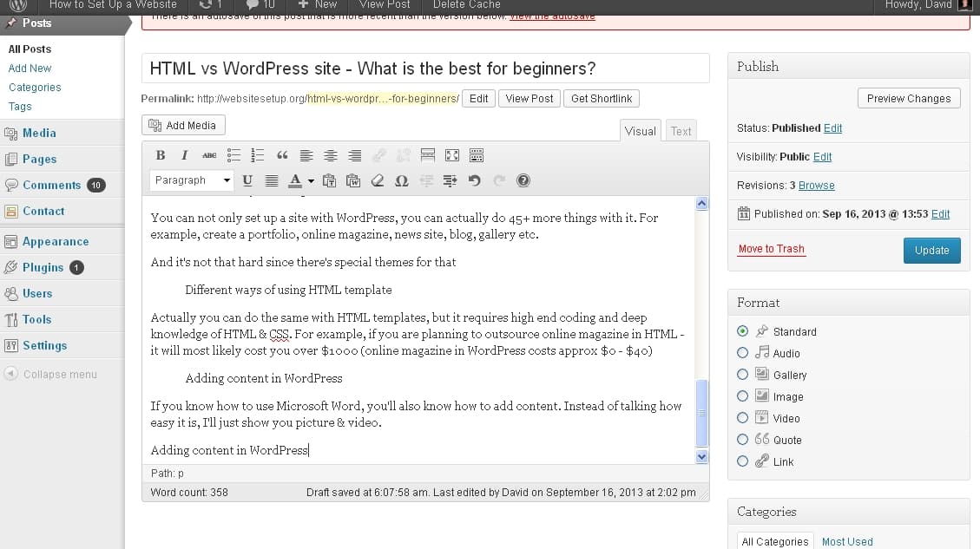Expand the text color picker arrow

311,180
